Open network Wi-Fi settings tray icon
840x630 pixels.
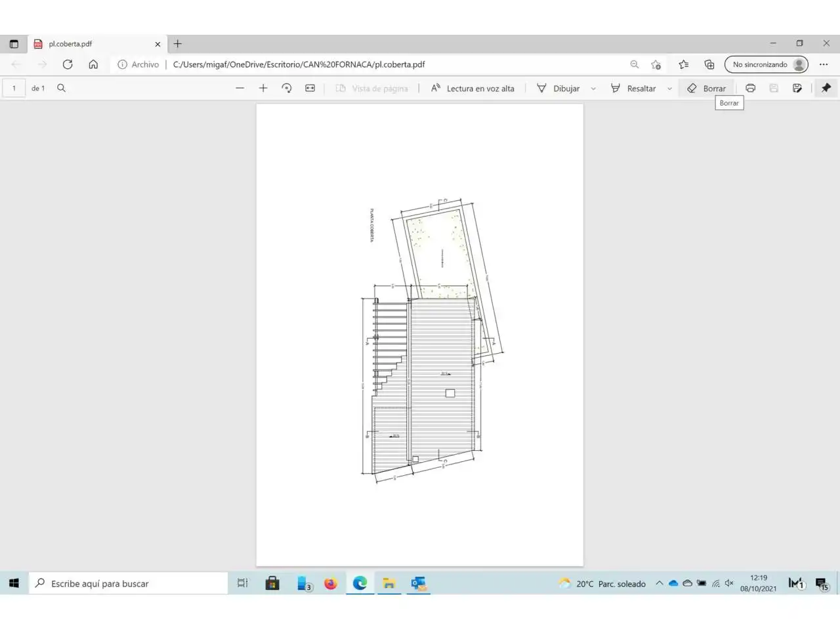click(715, 583)
